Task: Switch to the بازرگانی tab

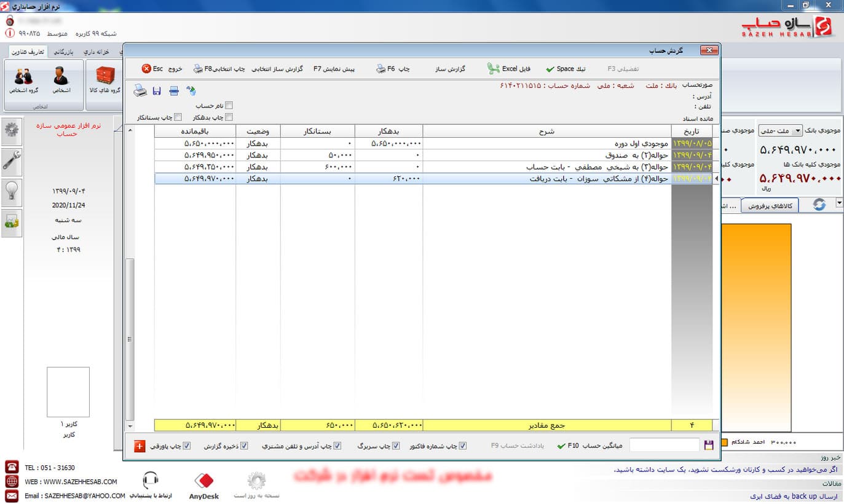Action: (x=65, y=52)
